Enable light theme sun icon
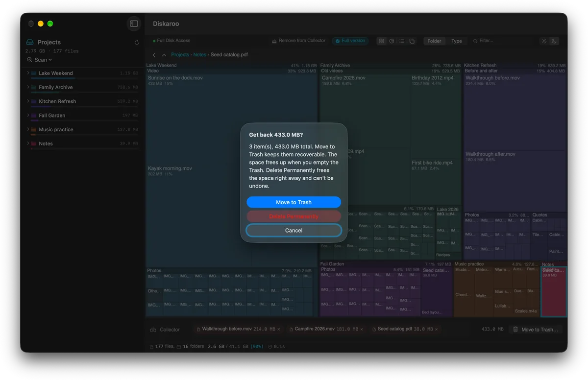Image resolution: width=588 pixels, height=380 pixels. [544, 41]
